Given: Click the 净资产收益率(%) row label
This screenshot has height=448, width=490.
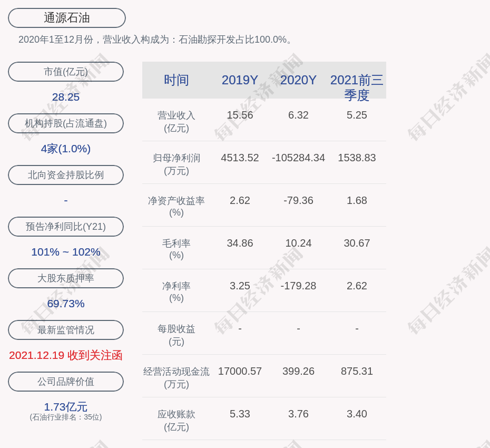Looking at the screenshot, I should (177, 206).
